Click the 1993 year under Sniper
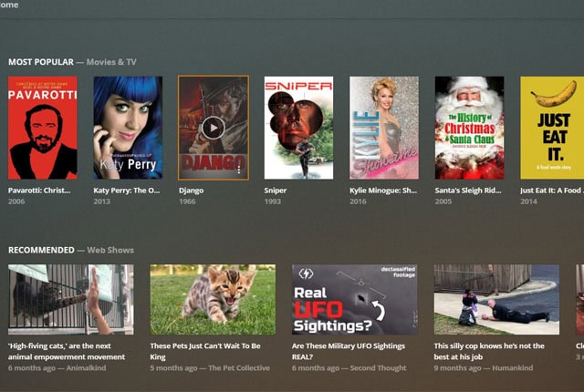Screen dimensions: 584x392 point(273,201)
